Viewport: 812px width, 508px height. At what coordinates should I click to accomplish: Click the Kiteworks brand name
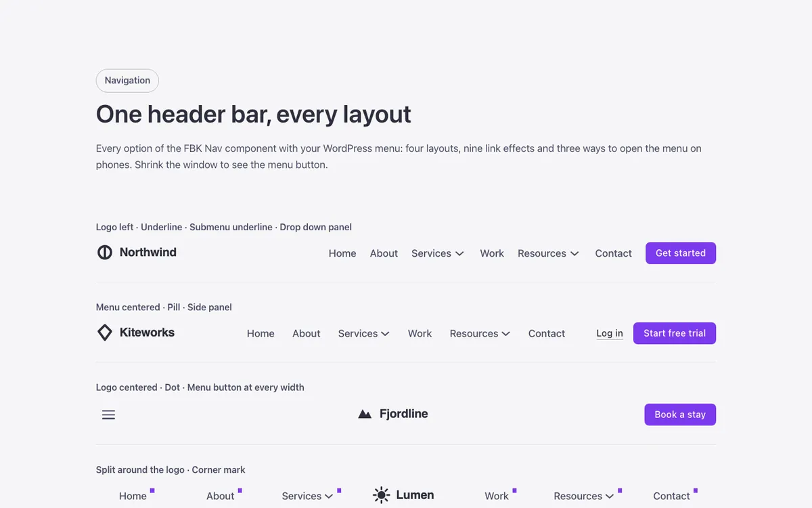147,332
